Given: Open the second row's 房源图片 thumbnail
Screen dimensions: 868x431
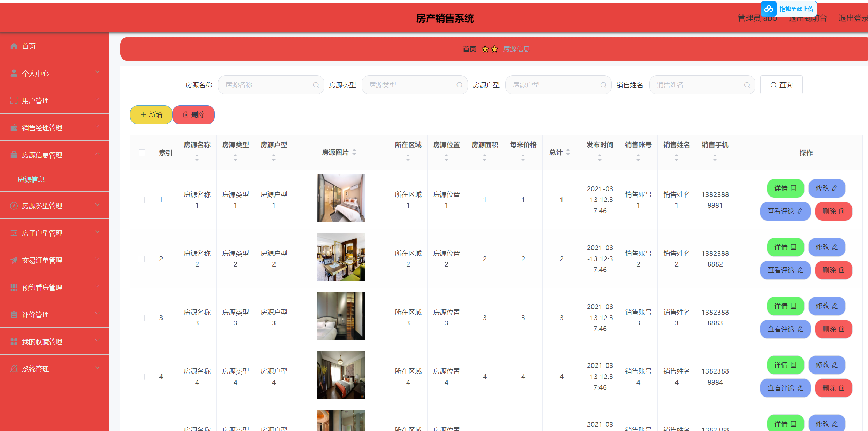Looking at the screenshot, I should 341,257.
